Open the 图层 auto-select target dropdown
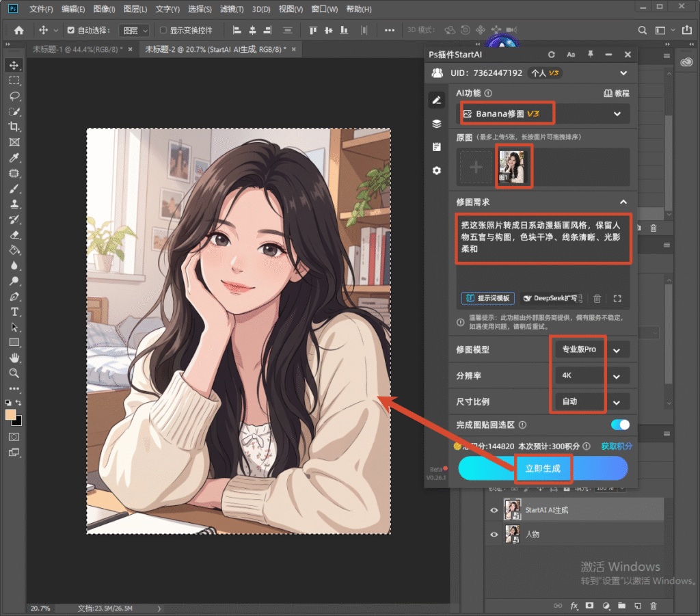Screen dimensions: 700x616 click(135, 30)
